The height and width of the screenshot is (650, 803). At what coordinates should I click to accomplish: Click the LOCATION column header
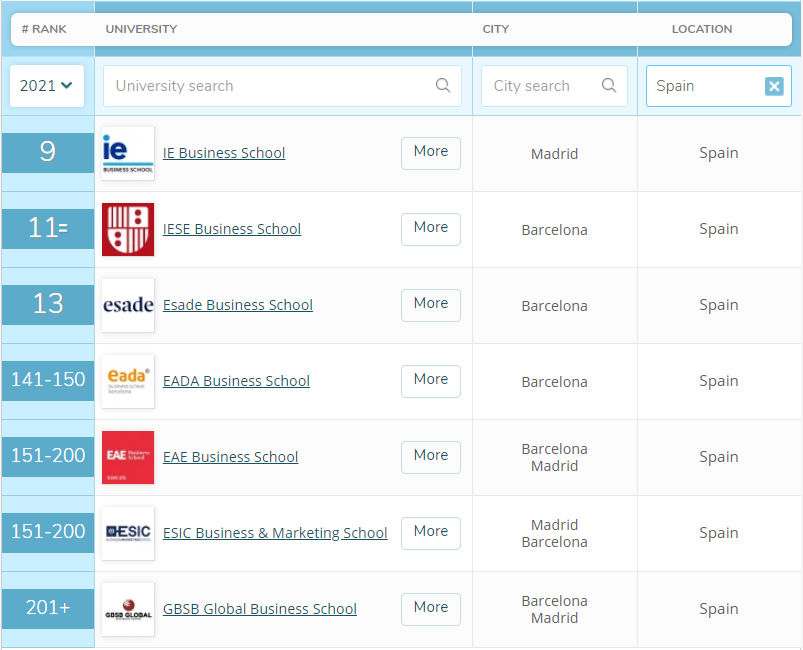pyautogui.click(x=702, y=29)
